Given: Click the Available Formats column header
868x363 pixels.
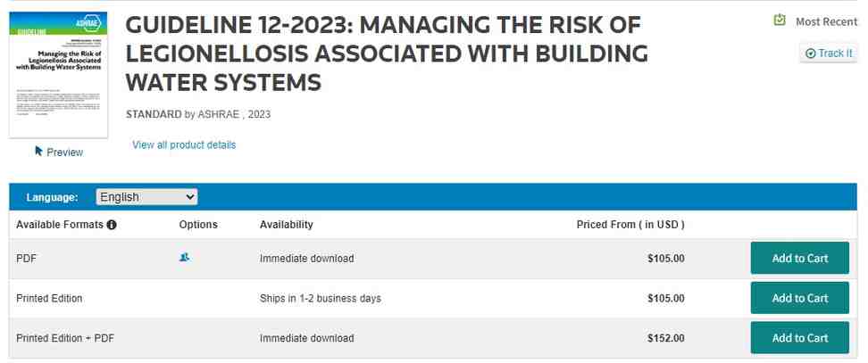Looking at the screenshot, I should (x=60, y=225).
